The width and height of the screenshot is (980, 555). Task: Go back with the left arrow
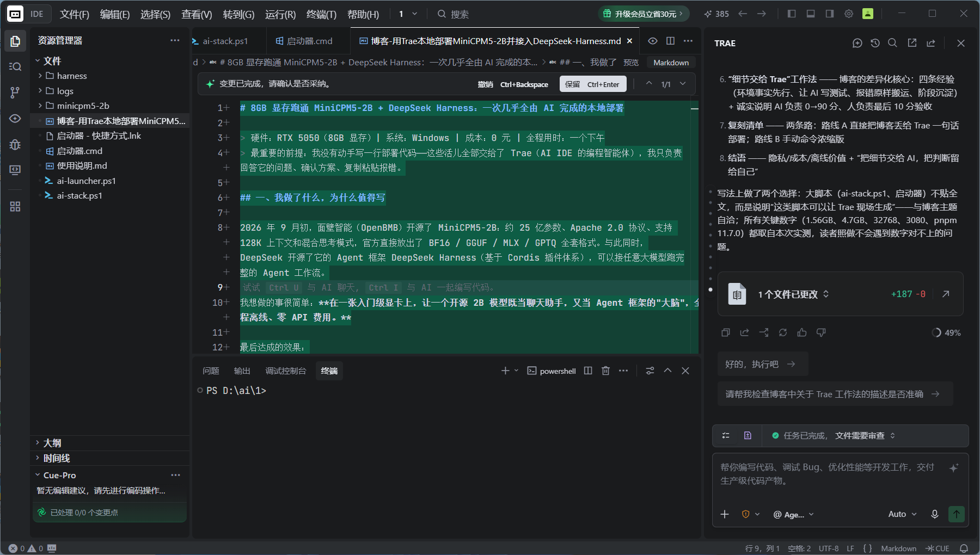743,14
